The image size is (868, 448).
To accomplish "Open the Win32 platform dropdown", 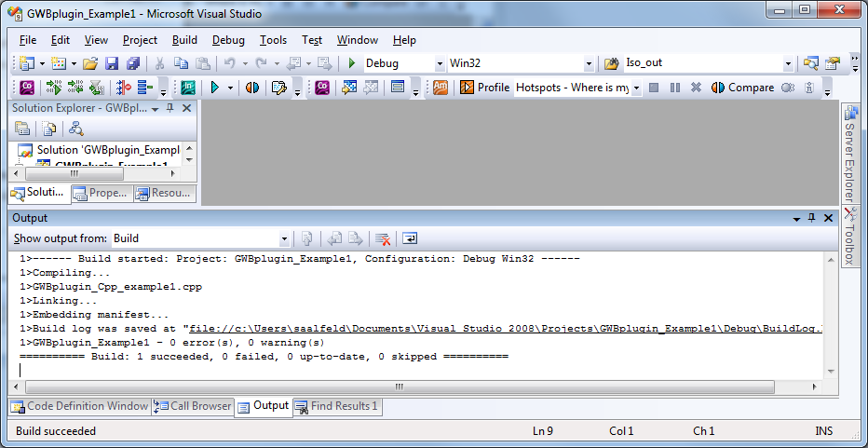I will [x=589, y=63].
